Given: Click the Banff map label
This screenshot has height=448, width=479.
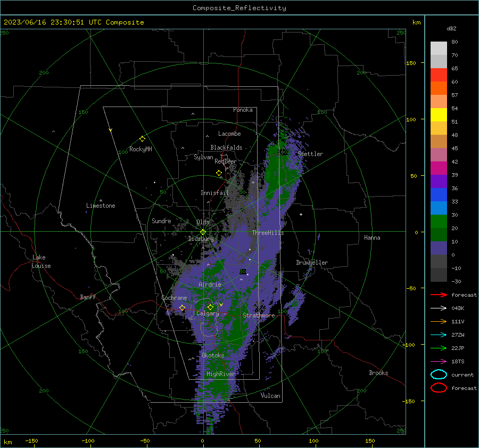Looking at the screenshot, I should click(88, 297).
